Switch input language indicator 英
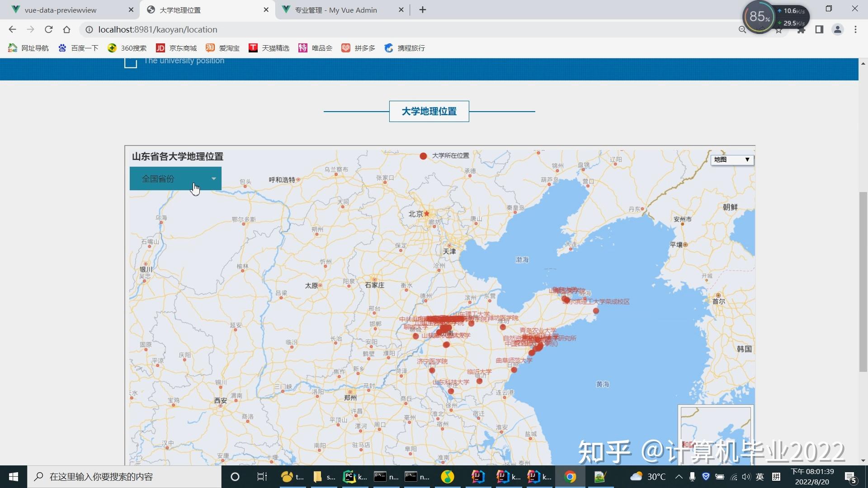This screenshot has width=868, height=488. (x=760, y=477)
